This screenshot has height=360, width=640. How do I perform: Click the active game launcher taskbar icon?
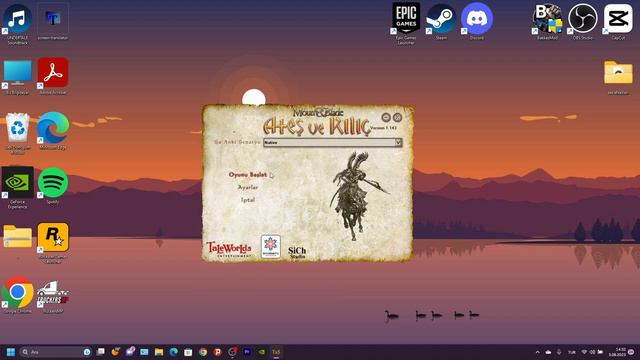(x=276, y=352)
